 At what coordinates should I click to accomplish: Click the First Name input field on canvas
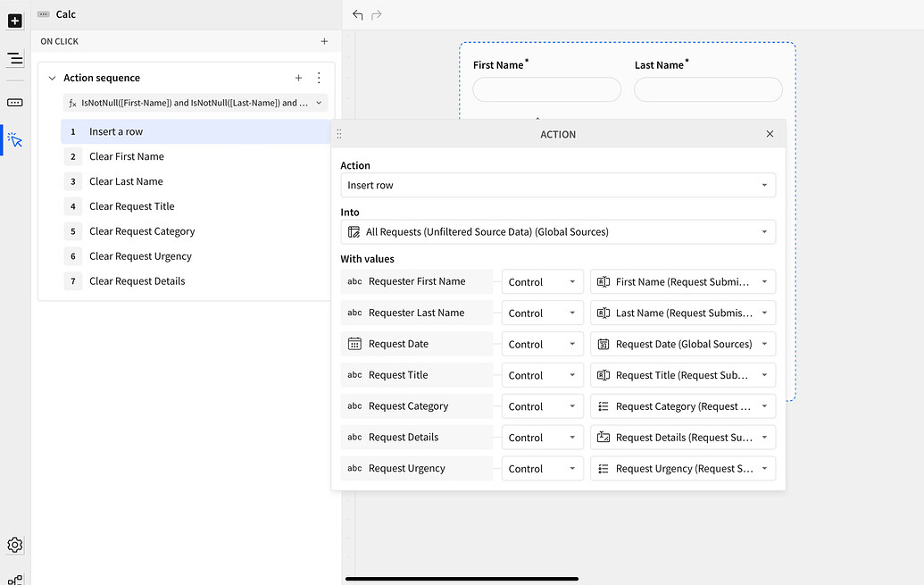pyautogui.click(x=546, y=89)
